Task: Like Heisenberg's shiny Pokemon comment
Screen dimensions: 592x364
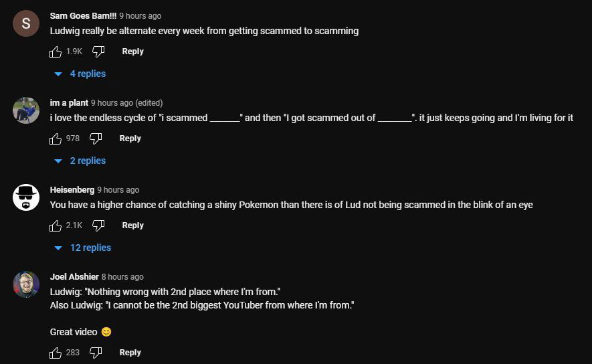Action: click(x=56, y=225)
